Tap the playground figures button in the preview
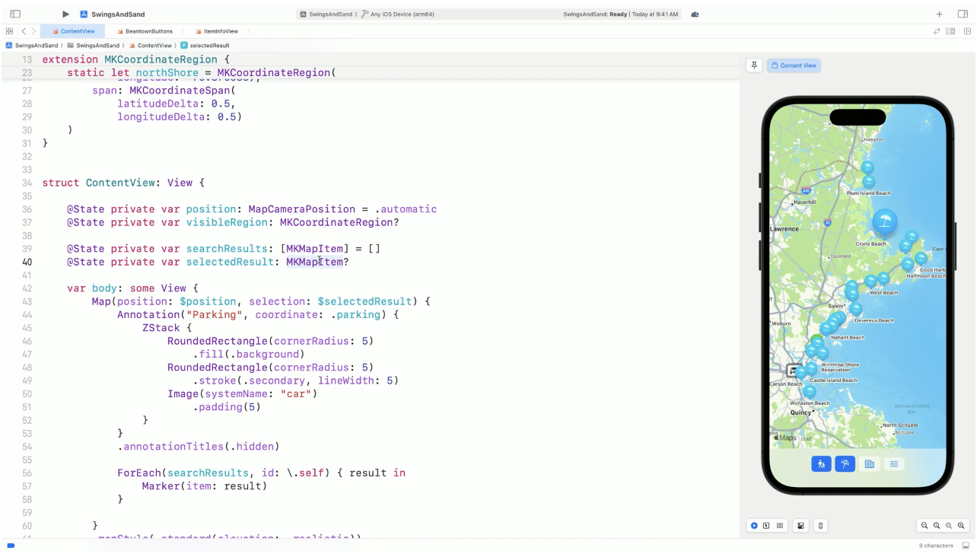 pyautogui.click(x=821, y=463)
